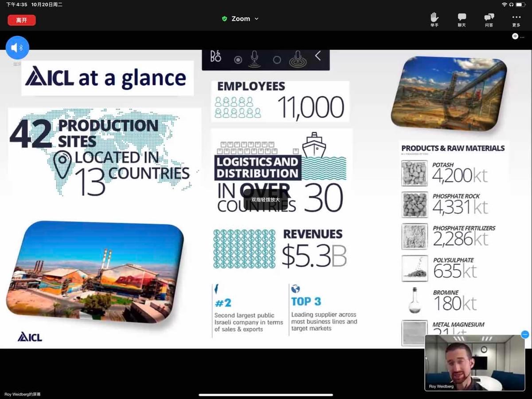Click the '#2' ranking text
The height and width of the screenshot is (399, 532).
coord(223,303)
